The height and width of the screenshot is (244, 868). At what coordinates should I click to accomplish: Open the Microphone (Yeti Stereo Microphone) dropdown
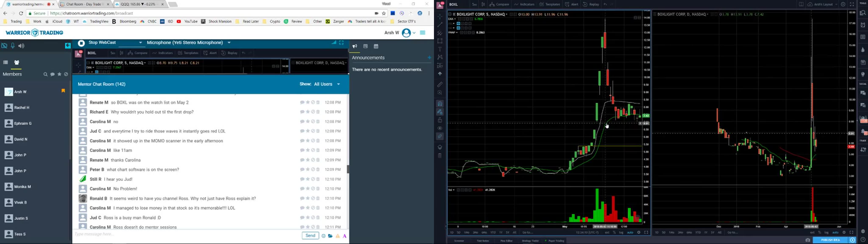tap(189, 43)
